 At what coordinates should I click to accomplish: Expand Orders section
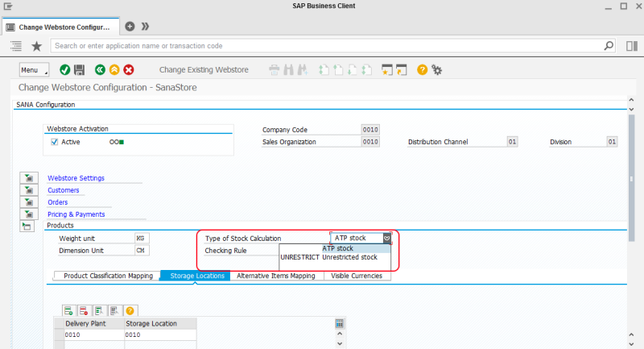(29, 202)
